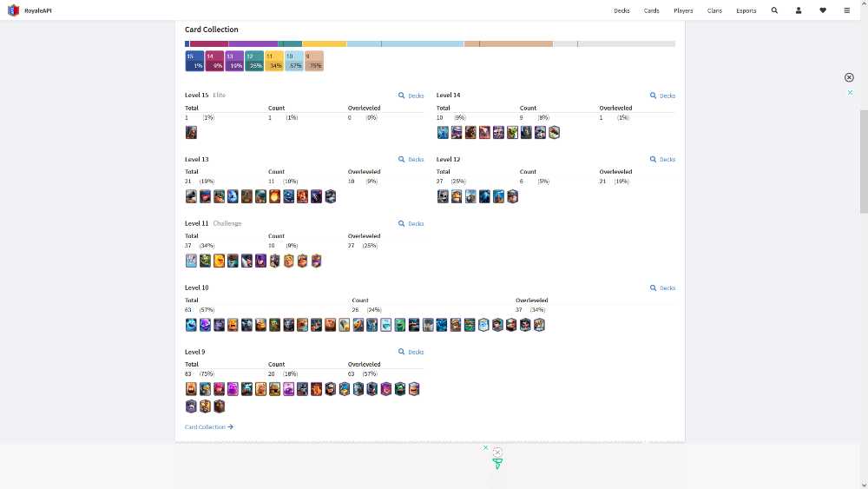This screenshot has height=489, width=868.
Task: Open the user account icon
Action: point(799,10)
